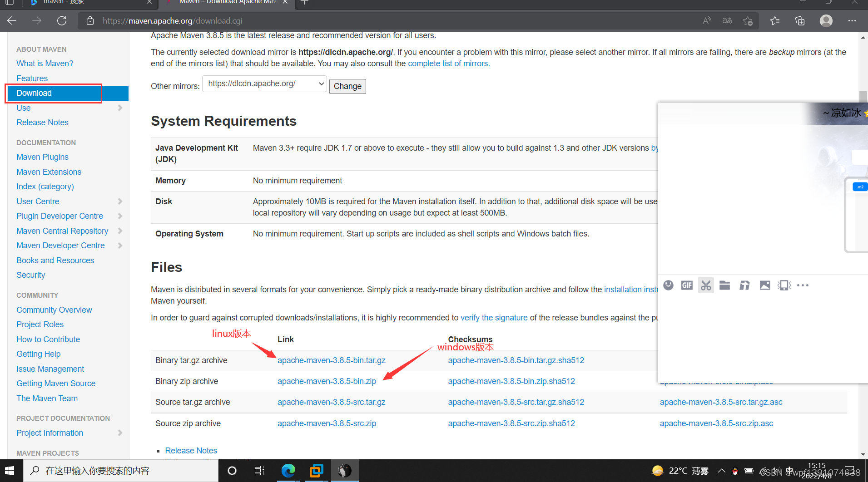Click Windows taskbar search box

[x=120, y=471]
